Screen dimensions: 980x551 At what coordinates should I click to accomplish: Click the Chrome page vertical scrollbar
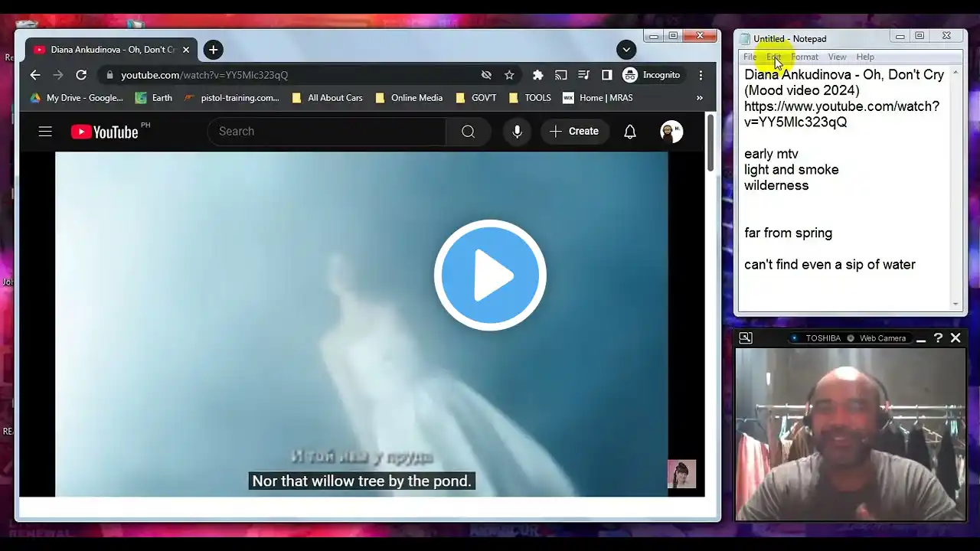[x=710, y=144]
